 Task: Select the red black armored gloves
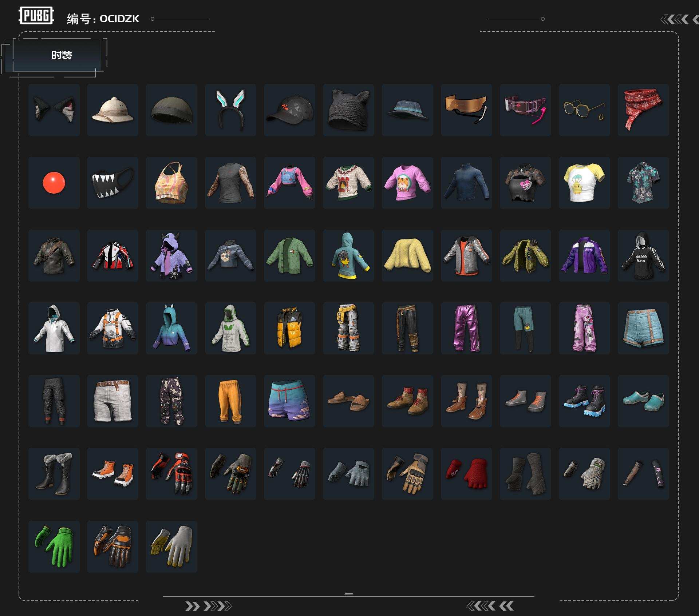coord(172,474)
